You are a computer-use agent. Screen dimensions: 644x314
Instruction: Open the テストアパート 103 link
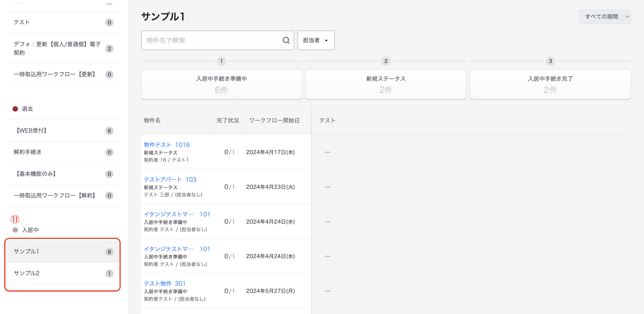170,179
